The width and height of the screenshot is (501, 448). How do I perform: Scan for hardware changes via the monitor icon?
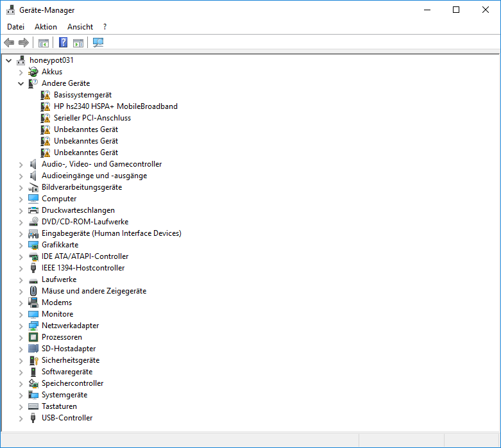(x=98, y=42)
